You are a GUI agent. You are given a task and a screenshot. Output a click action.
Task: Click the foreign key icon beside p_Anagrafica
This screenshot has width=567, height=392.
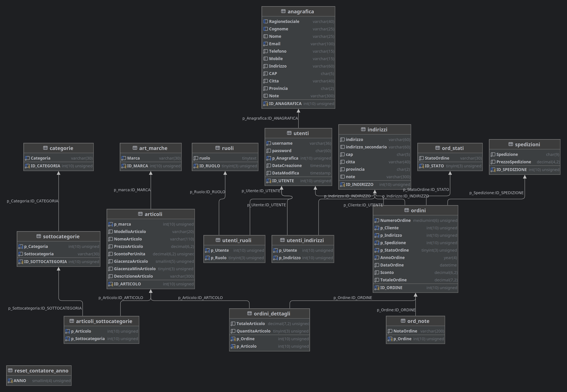pos(269,158)
